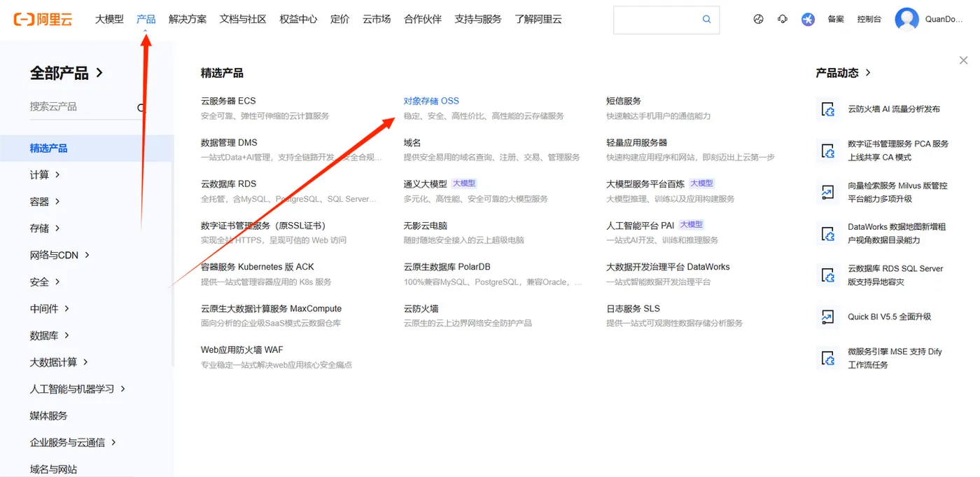This screenshot has width=980, height=477.
Task: Open 云原生数据库 PolarDB
Action: [447, 267]
